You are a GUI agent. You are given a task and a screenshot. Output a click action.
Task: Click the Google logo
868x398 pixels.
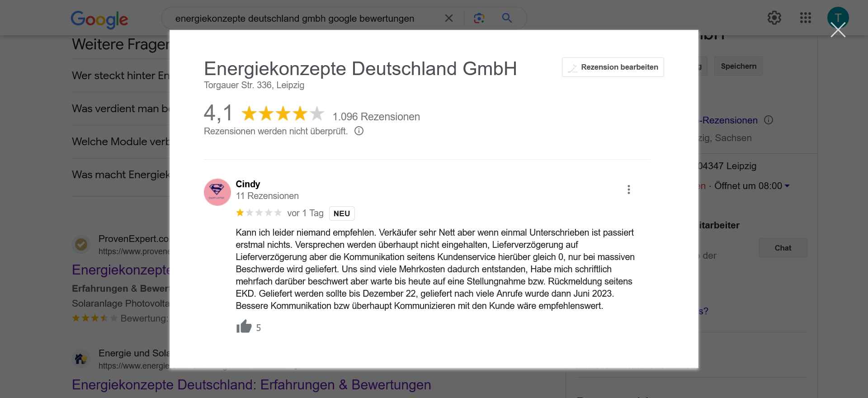(99, 19)
